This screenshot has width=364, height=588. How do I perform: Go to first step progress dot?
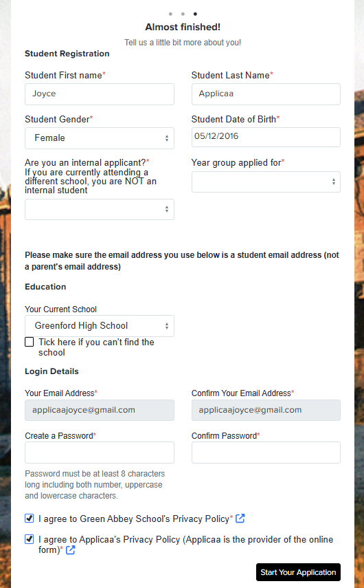coord(170,14)
